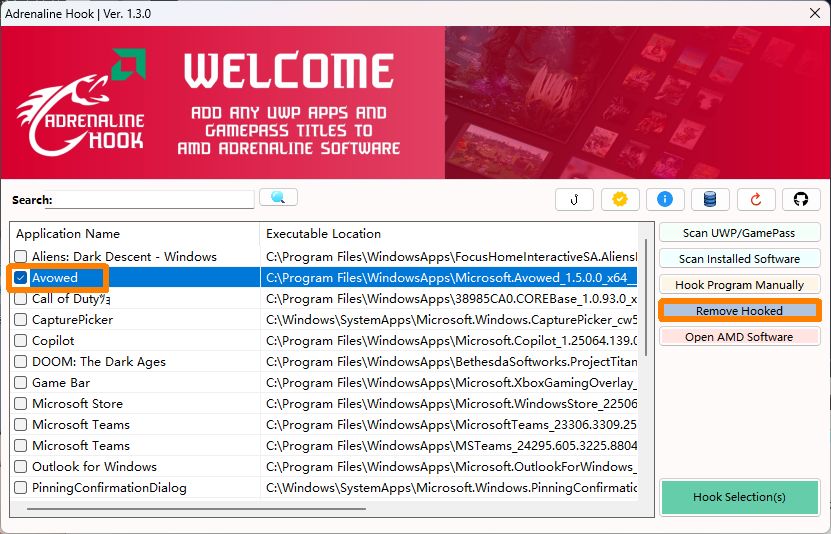Click the 'Game Bar' name text
This screenshot has height=534, width=831.
(61, 382)
